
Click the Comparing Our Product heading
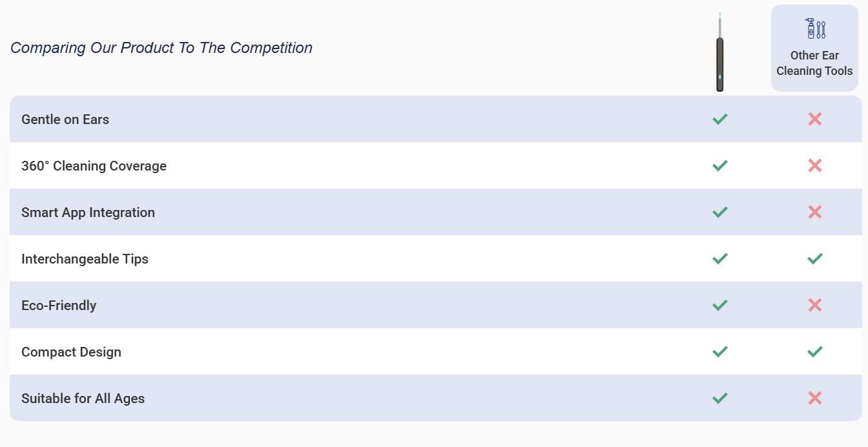tap(161, 48)
